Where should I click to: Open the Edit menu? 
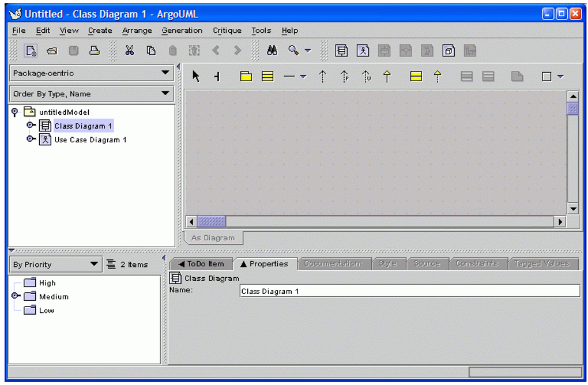[x=43, y=31]
